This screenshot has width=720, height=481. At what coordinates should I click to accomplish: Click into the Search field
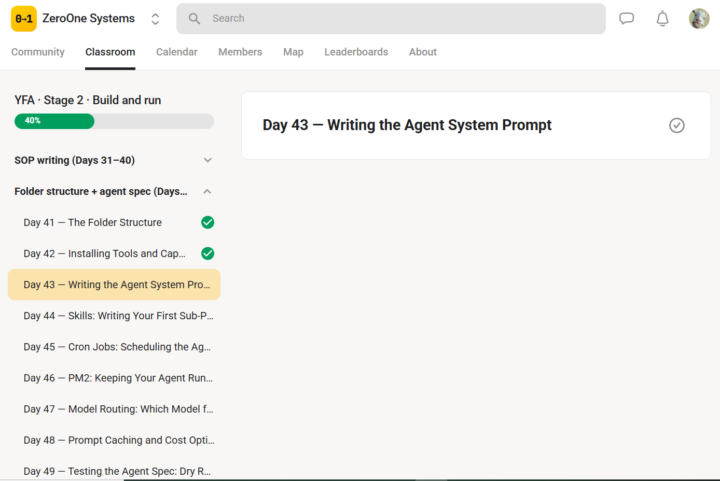coord(391,18)
